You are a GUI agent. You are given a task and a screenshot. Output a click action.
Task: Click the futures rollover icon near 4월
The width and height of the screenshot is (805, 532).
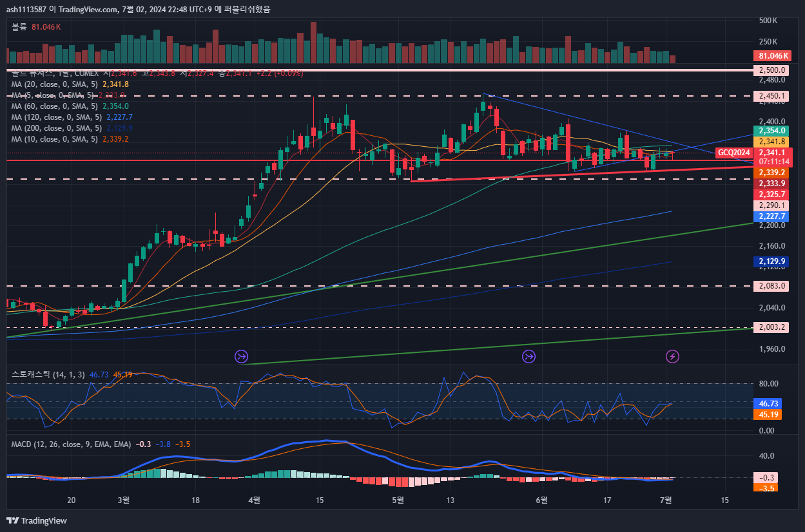point(242,356)
